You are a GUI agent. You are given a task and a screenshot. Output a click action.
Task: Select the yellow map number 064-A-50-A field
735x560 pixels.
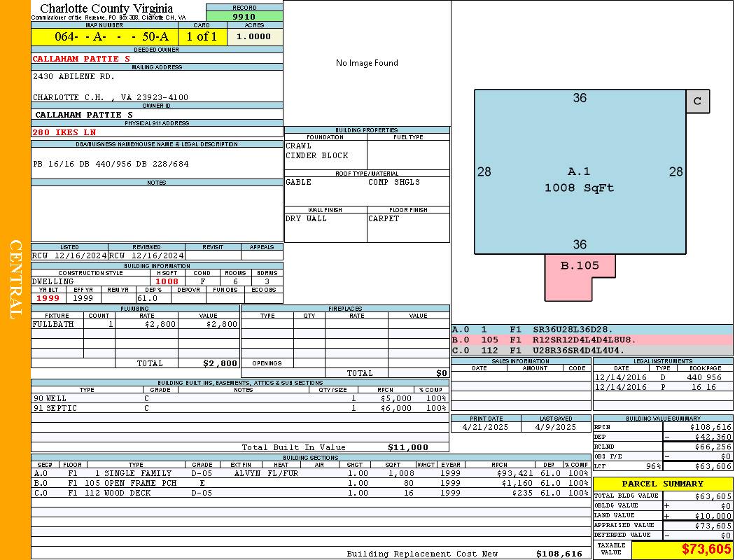104,37
